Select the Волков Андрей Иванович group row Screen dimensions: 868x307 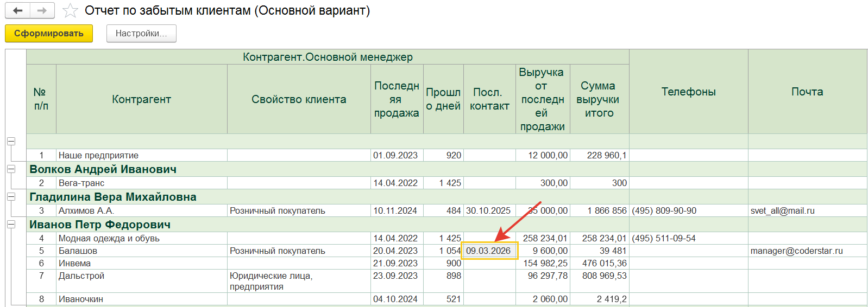(x=328, y=169)
